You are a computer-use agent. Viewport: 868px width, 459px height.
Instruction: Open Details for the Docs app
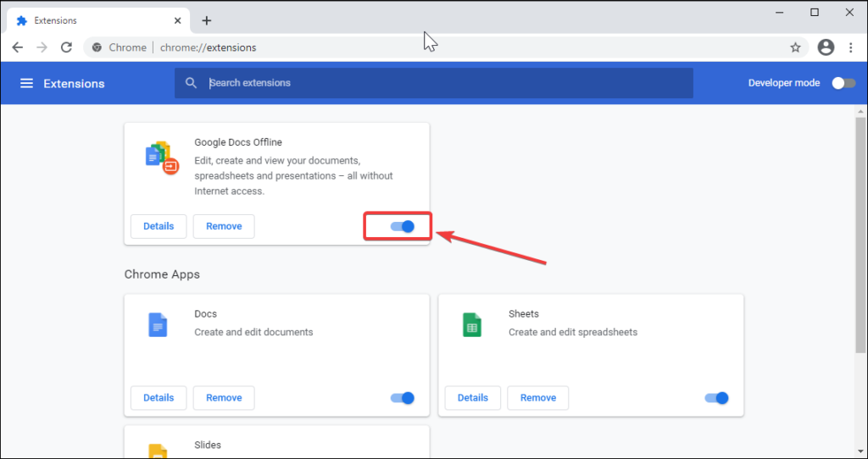159,398
